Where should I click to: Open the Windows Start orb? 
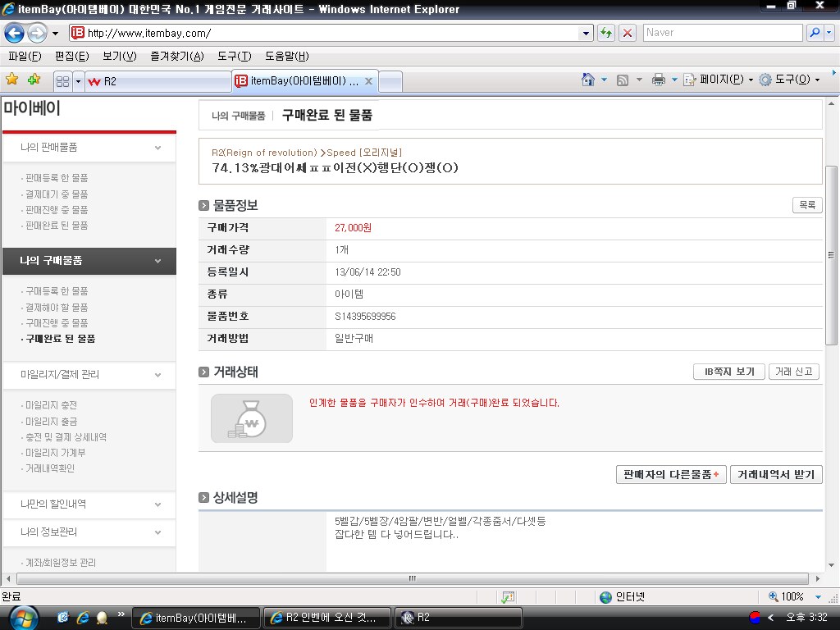(x=22, y=617)
